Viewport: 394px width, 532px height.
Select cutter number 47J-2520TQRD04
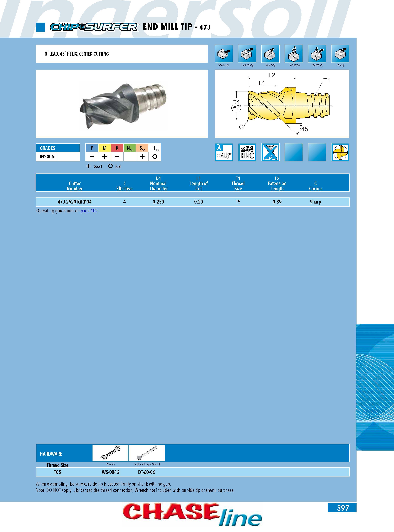[x=75, y=202]
